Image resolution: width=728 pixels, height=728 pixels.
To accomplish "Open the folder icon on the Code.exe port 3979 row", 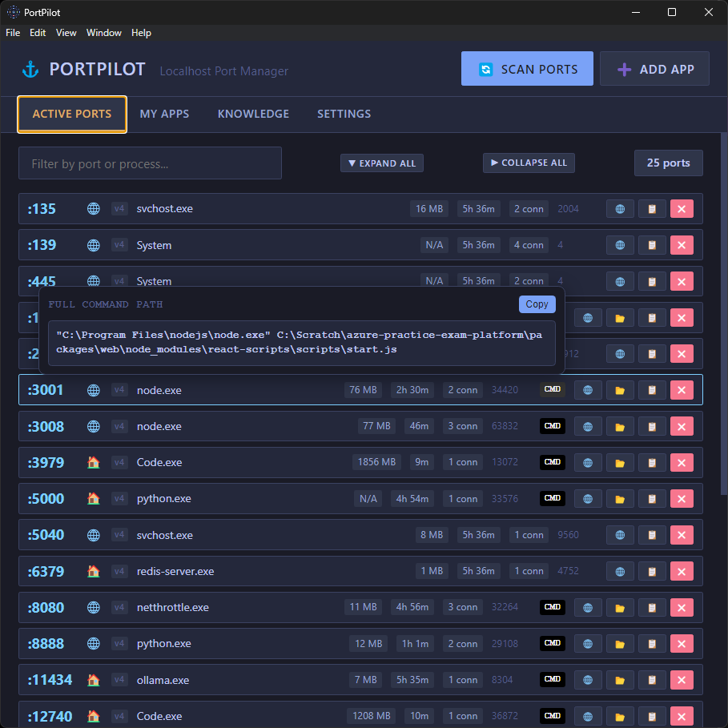I will click(x=620, y=462).
